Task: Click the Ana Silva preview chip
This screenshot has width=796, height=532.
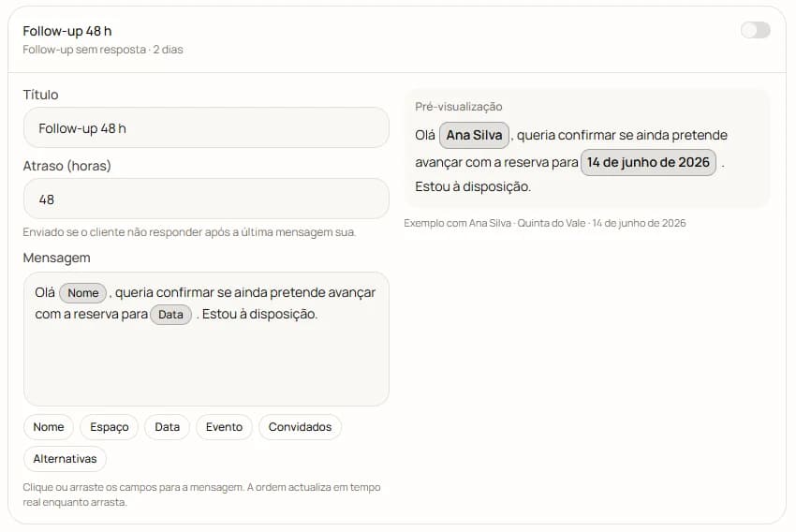Action: pos(474,135)
